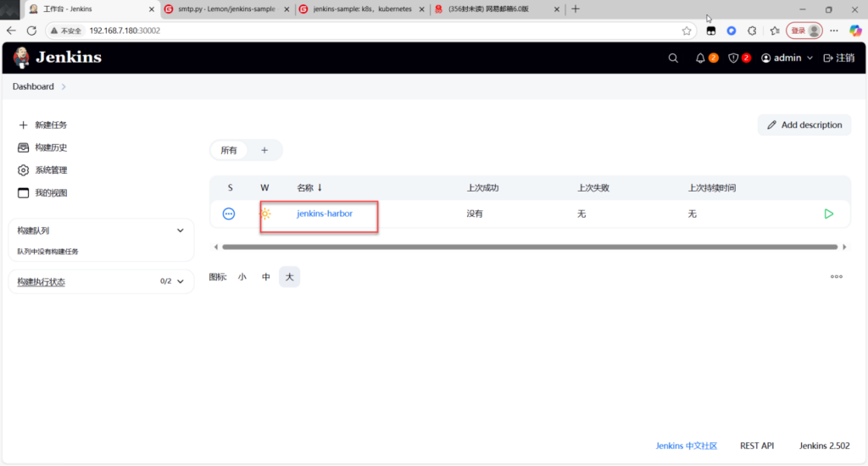
Task: Click the Add description button
Action: pos(804,125)
